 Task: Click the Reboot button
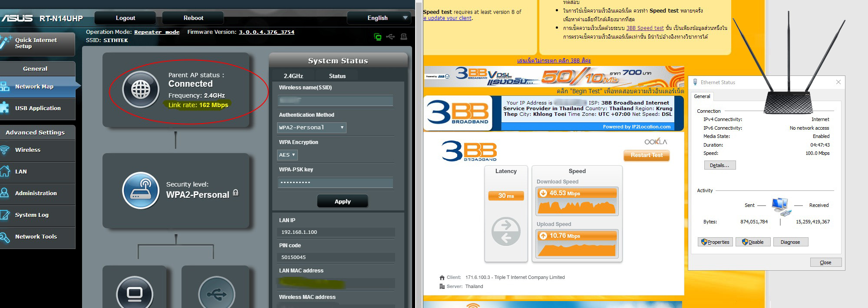pos(193,18)
